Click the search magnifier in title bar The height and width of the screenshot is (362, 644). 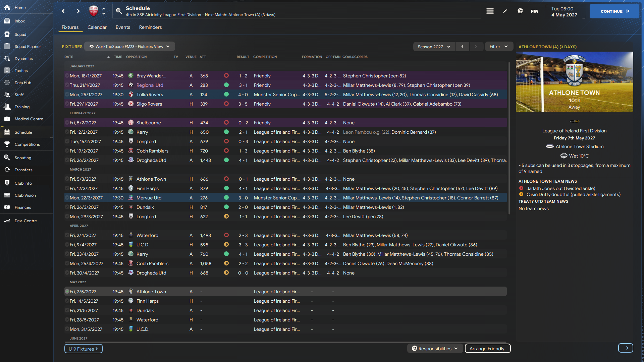click(119, 11)
